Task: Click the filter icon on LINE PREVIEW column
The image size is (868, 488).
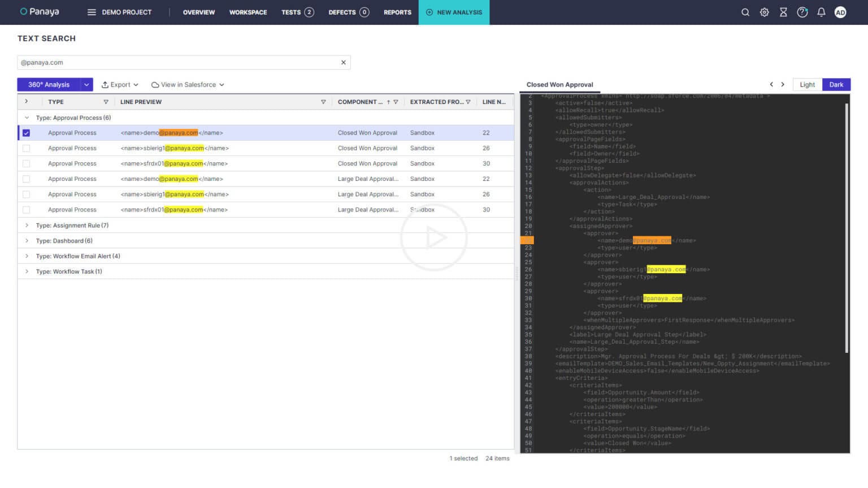Action: pyautogui.click(x=323, y=102)
